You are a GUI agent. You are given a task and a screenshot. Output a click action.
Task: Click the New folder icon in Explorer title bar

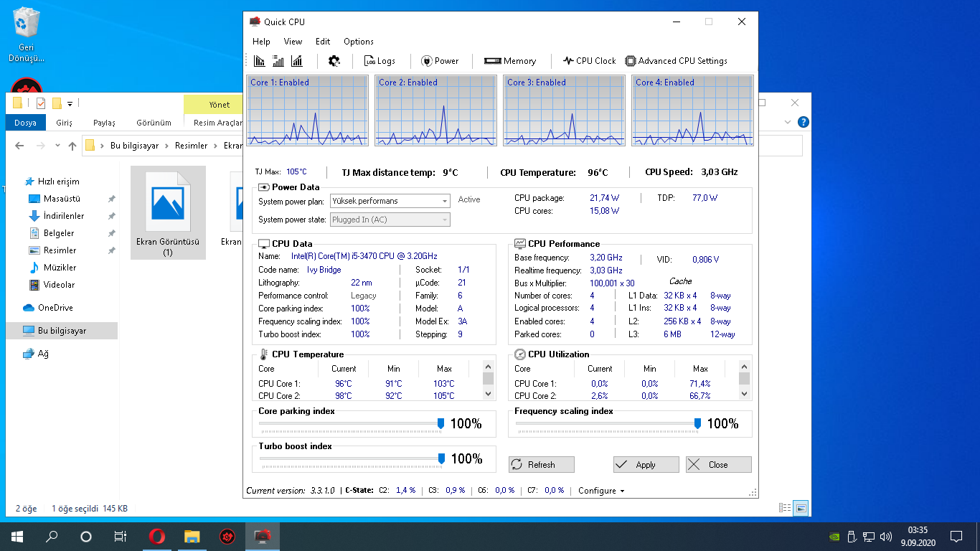point(57,103)
